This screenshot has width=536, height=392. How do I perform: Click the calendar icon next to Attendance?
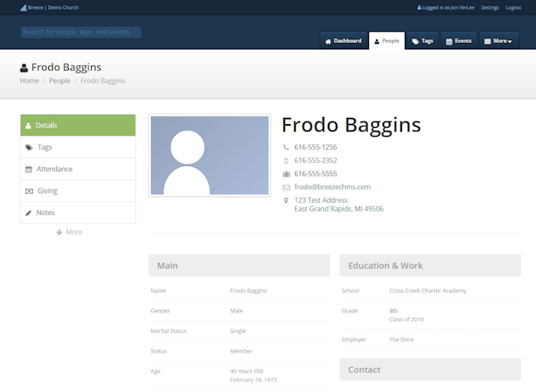(29, 169)
